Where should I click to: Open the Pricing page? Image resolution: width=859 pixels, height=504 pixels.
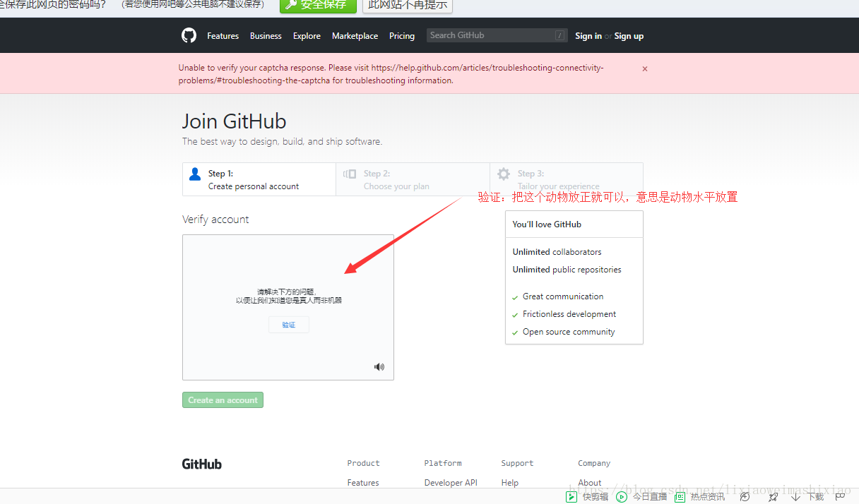pos(402,36)
